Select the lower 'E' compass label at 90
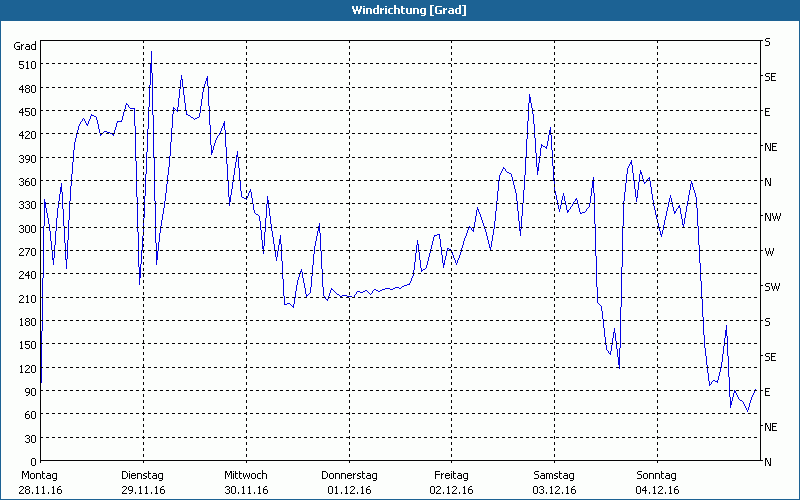The width and height of the screenshot is (800, 500). click(x=767, y=392)
